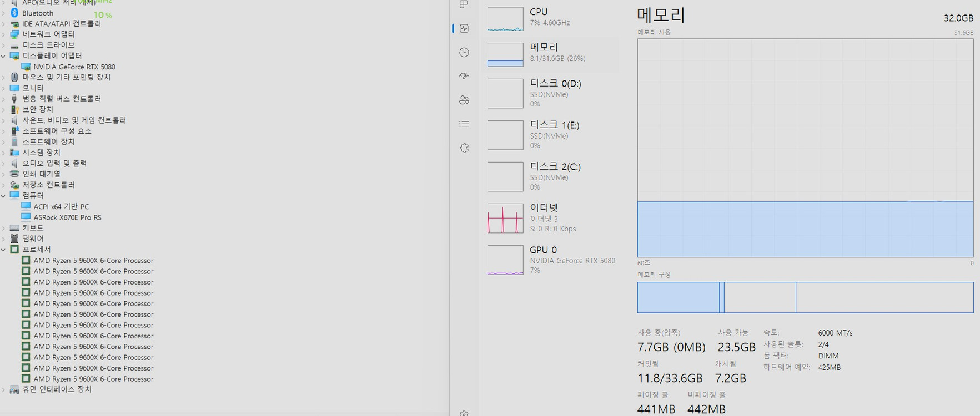Click the 2/4 slots used value

coord(823,344)
